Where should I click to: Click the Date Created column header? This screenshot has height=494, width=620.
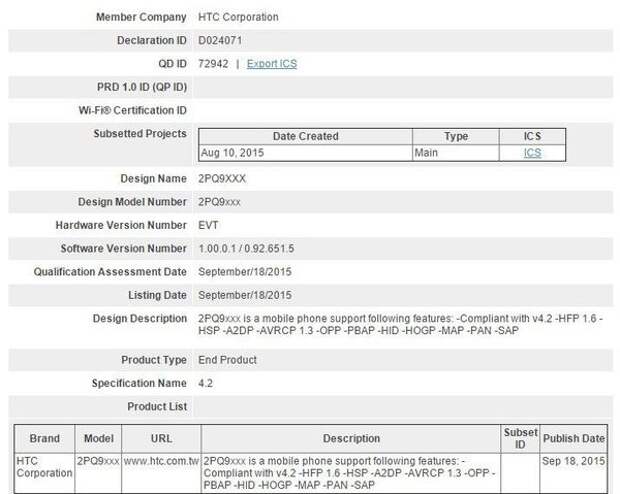305,136
